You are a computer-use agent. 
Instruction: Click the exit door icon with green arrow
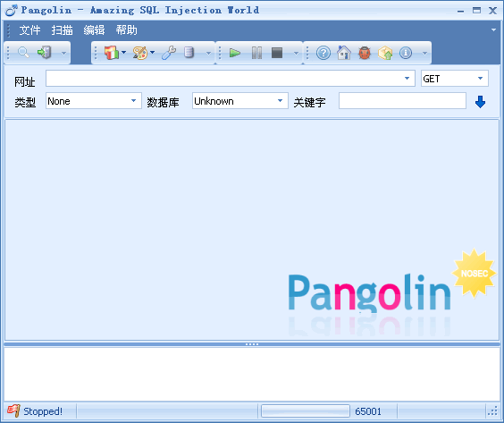[45, 52]
